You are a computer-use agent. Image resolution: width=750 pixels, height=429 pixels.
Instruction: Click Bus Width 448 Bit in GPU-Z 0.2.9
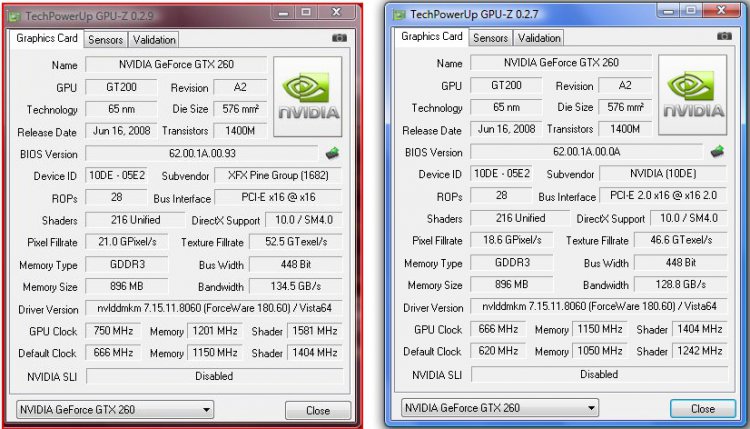pyautogui.click(x=296, y=264)
